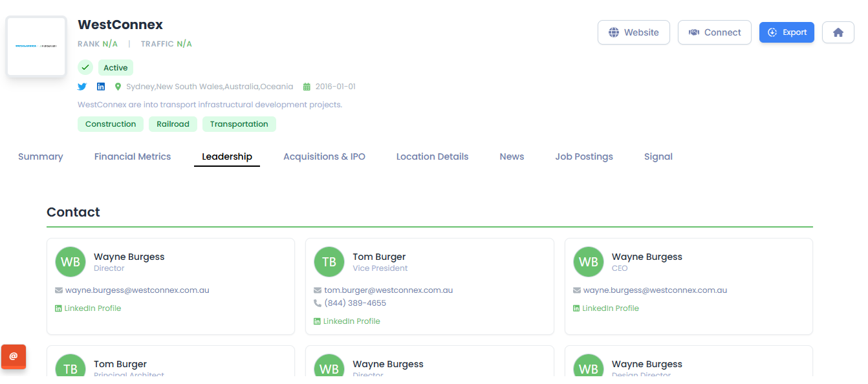Image resolution: width=868 pixels, height=384 pixels.
Task: Click the Contact section heading
Action: (73, 212)
